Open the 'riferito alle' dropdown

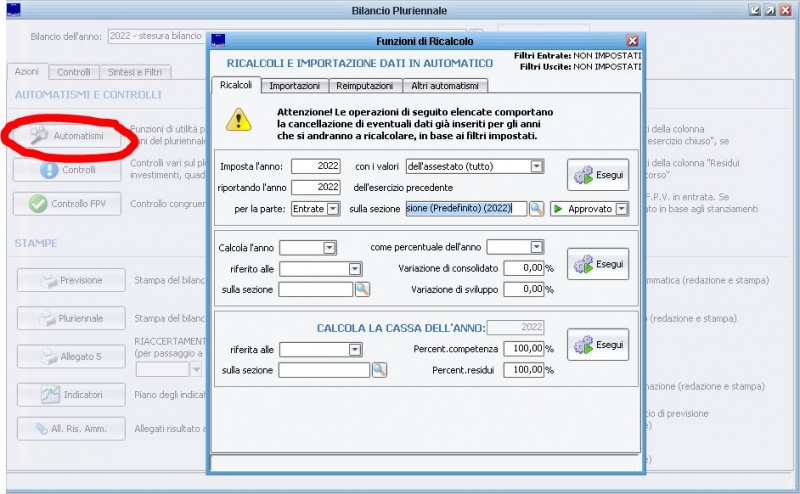point(320,269)
